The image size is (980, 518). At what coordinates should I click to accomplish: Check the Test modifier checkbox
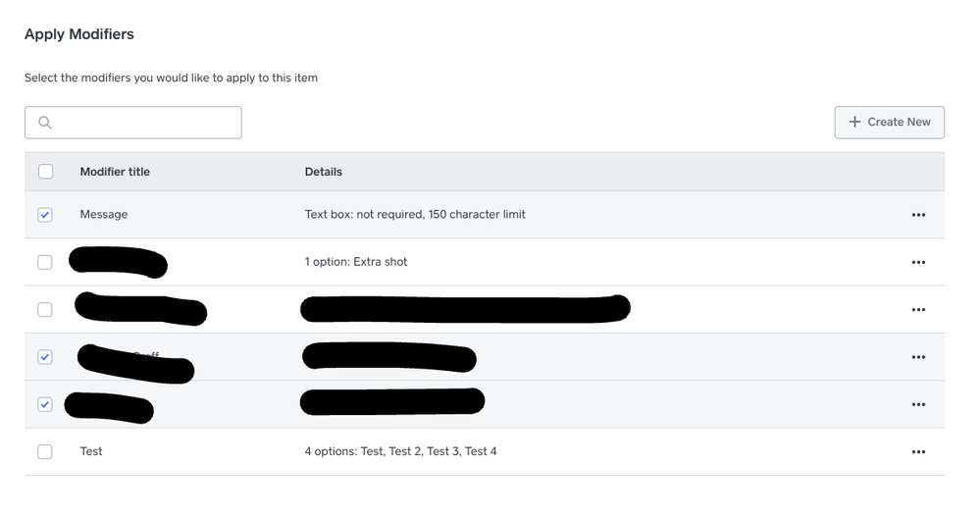tap(45, 452)
